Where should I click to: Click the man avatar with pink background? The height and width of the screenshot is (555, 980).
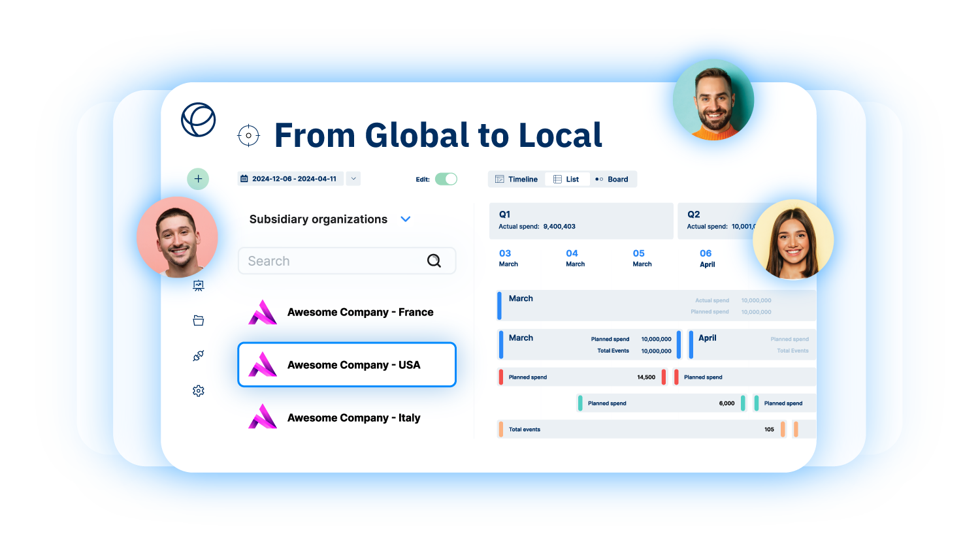(x=177, y=238)
